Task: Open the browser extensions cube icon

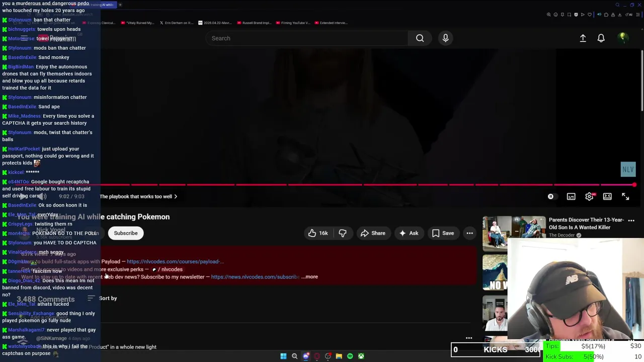Action: point(606,15)
